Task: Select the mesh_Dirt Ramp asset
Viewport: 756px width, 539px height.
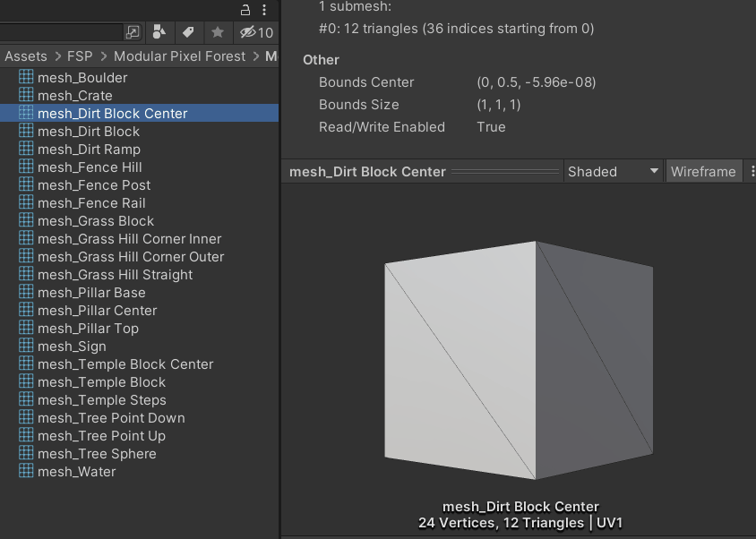Action: 140,149
